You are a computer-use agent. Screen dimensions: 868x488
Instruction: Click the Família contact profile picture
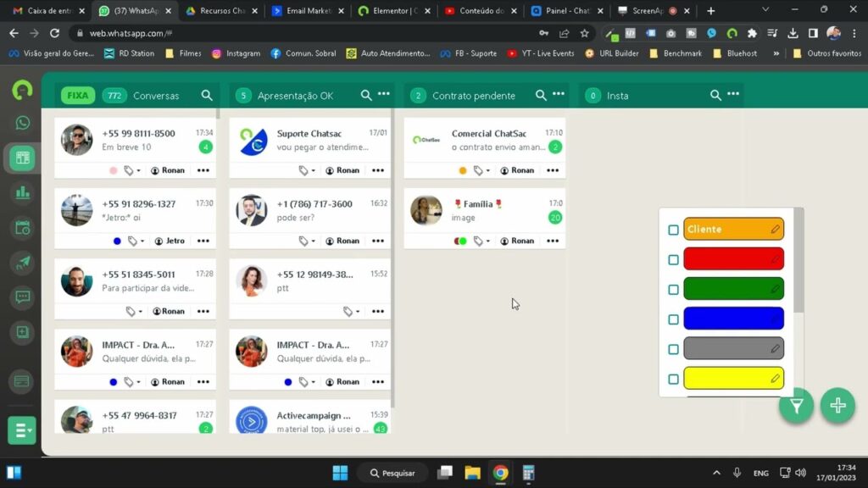click(x=426, y=210)
